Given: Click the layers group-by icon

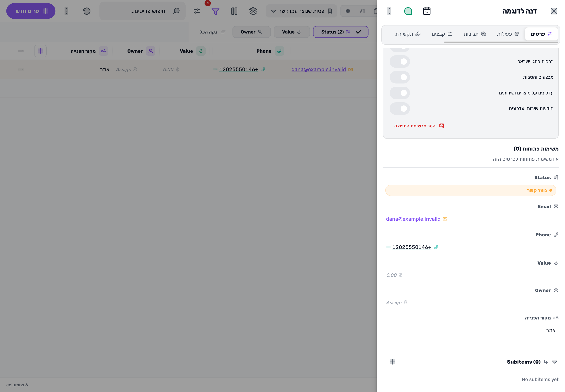Looking at the screenshot, I should point(253,11).
